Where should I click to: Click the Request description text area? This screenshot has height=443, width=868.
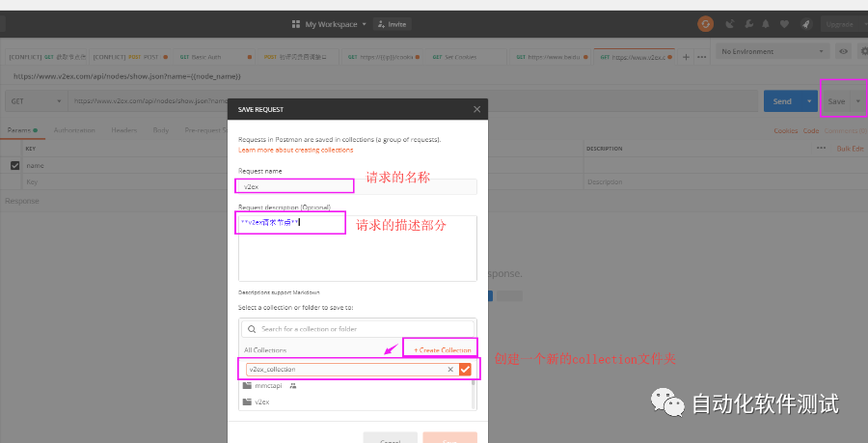358,248
